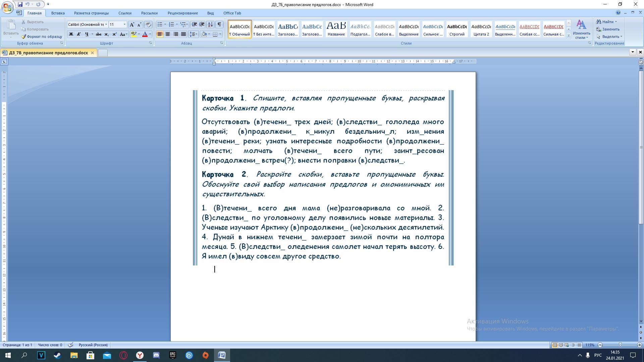The width and height of the screenshot is (644, 362).
Task: Click the new empty Office Tab
Action: [103, 53]
